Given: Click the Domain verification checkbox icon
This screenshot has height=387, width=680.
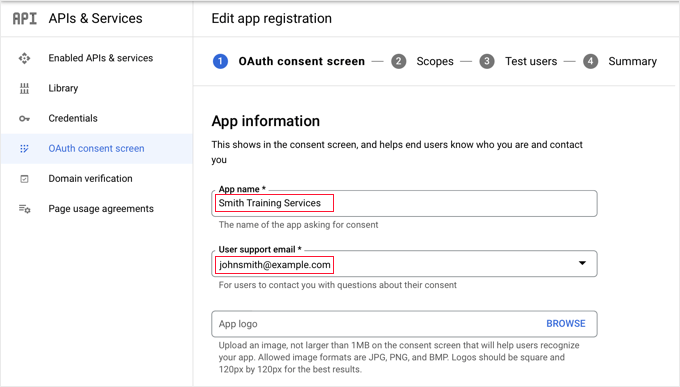Looking at the screenshot, I should [x=24, y=179].
